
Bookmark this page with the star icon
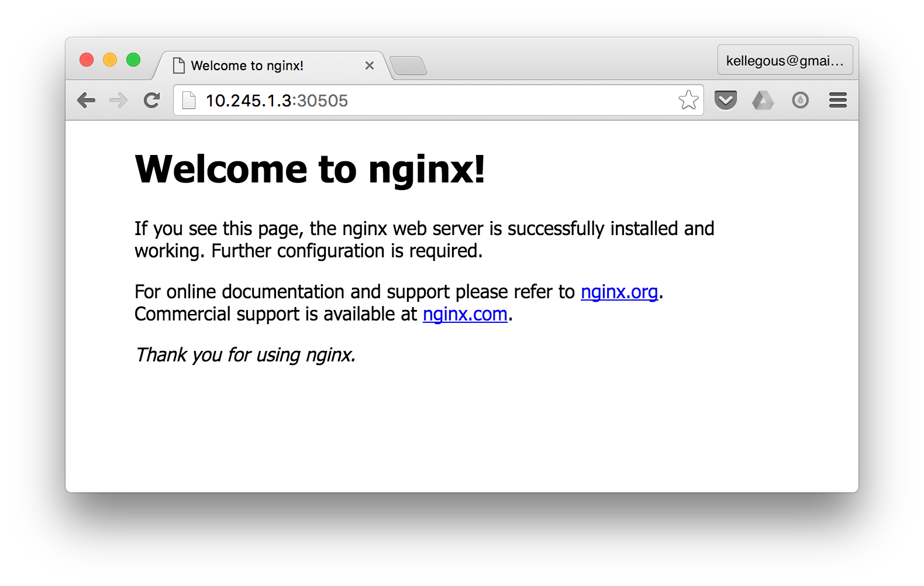click(688, 101)
